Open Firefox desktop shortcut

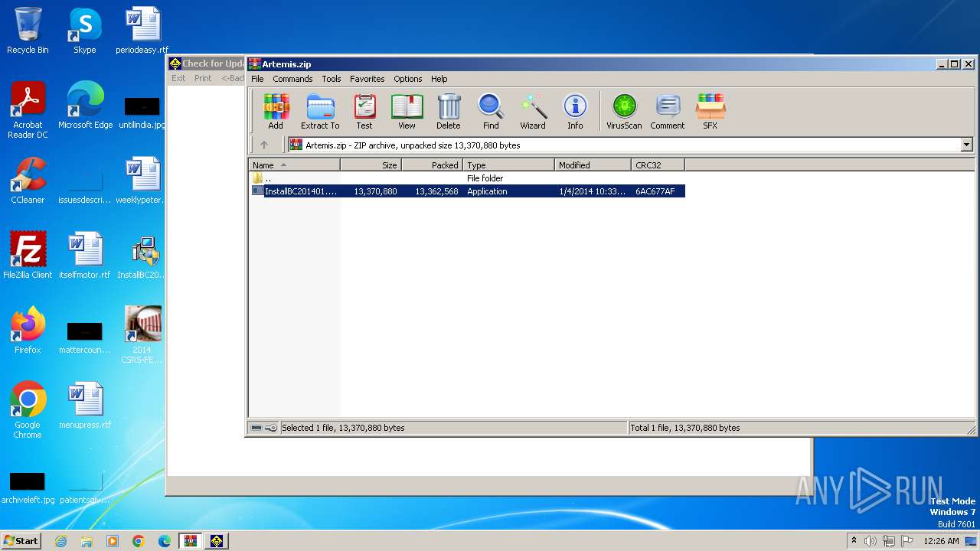point(28,331)
